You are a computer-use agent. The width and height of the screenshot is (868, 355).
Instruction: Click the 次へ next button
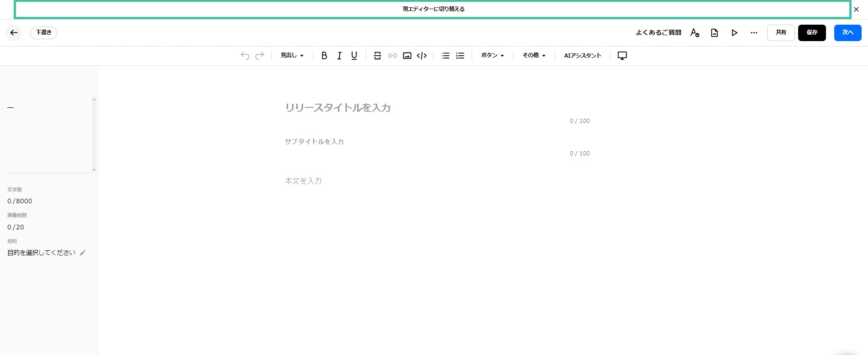(847, 32)
